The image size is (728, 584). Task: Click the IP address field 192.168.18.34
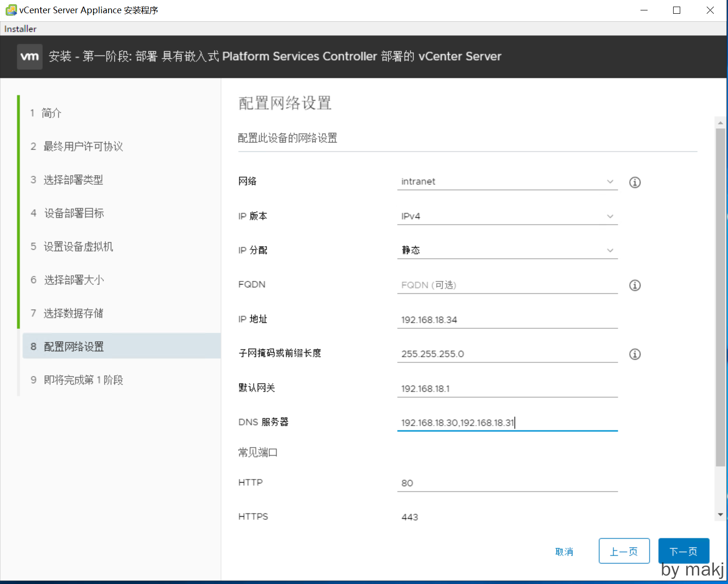[507, 320]
